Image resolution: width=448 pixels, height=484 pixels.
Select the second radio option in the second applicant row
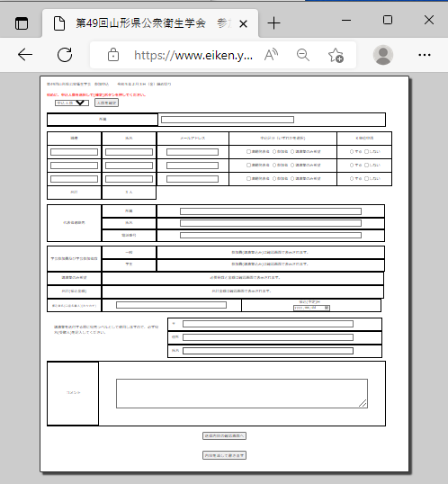coord(274,166)
